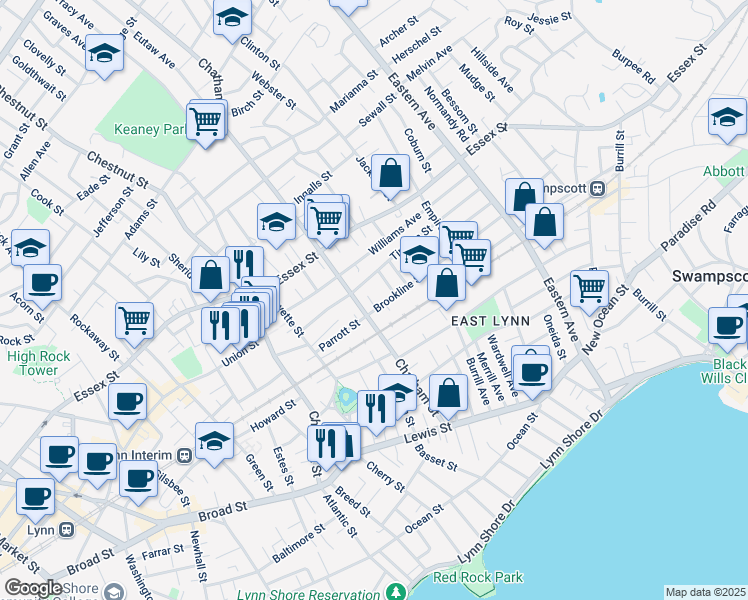Select the shopping bag marker near Burrill Ave

[x=450, y=393]
